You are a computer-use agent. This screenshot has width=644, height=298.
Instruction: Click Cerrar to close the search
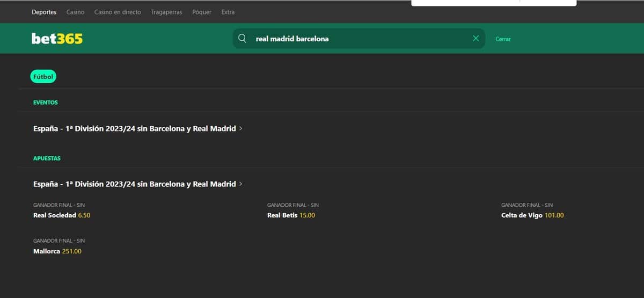pos(503,39)
